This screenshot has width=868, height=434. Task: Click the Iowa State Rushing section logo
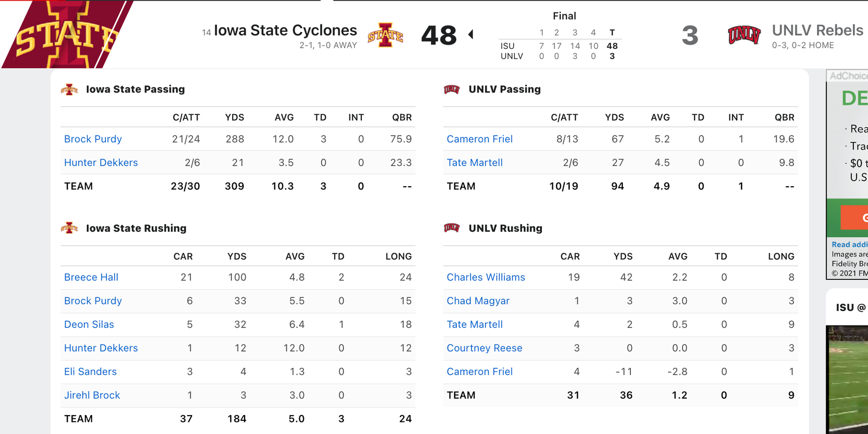click(69, 228)
